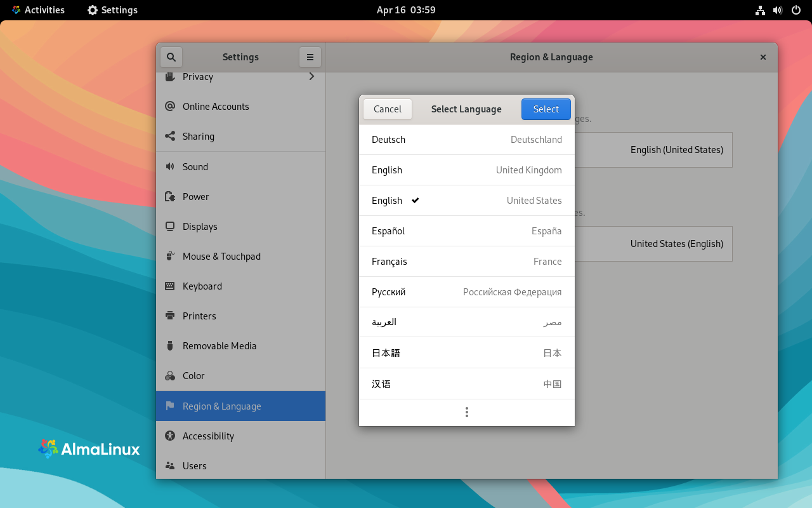Expand more languages with three-dot button
812x508 pixels.
point(466,412)
